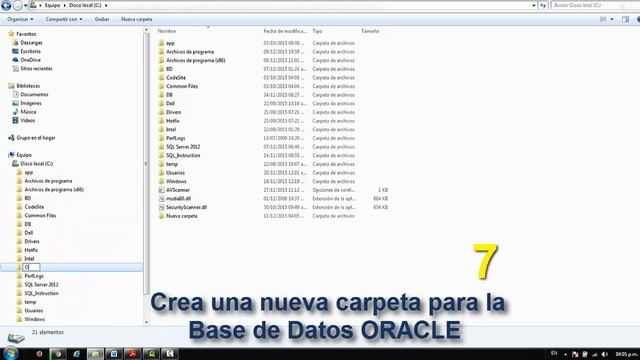
Task: Click the navigation pane vertical scrollbar
Action: pyautogui.click(x=147, y=163)
